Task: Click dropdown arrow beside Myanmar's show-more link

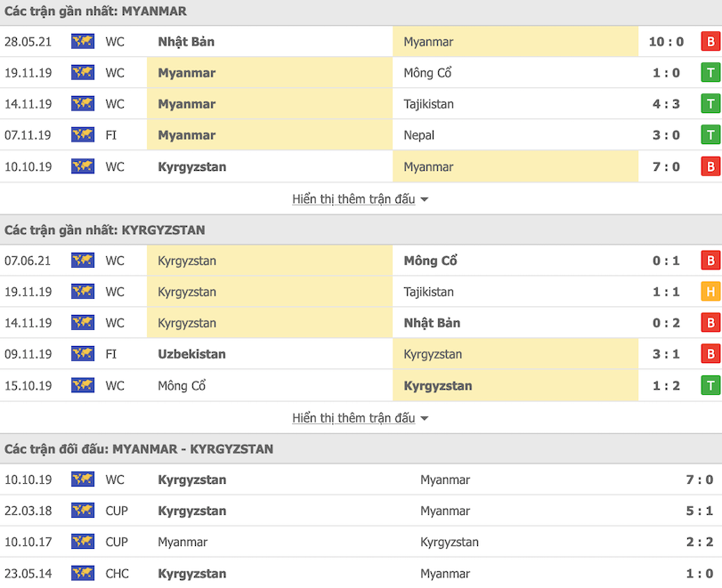Action: pyautogui.click(x=425, y=199)
